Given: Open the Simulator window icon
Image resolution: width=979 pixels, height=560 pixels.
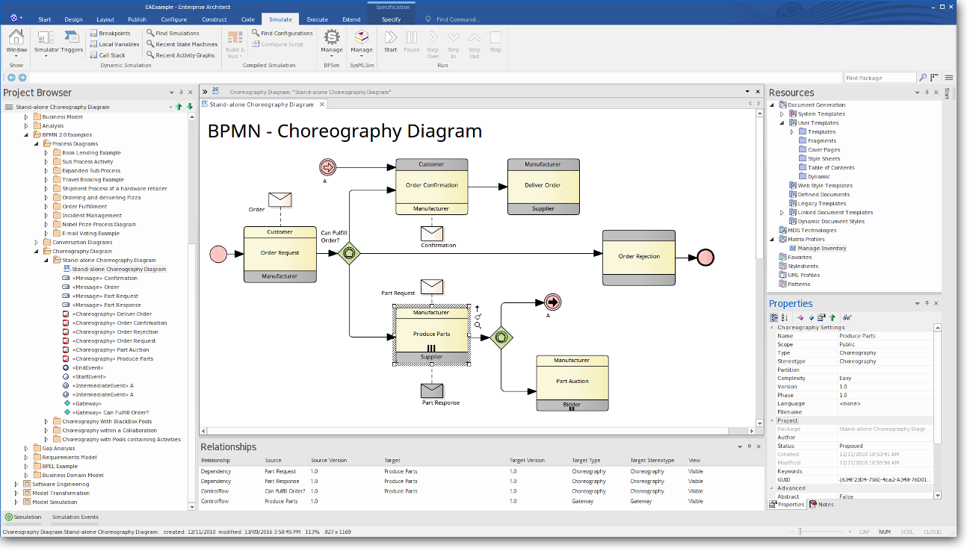Looking at the screenshot, I should click(45, 38).
